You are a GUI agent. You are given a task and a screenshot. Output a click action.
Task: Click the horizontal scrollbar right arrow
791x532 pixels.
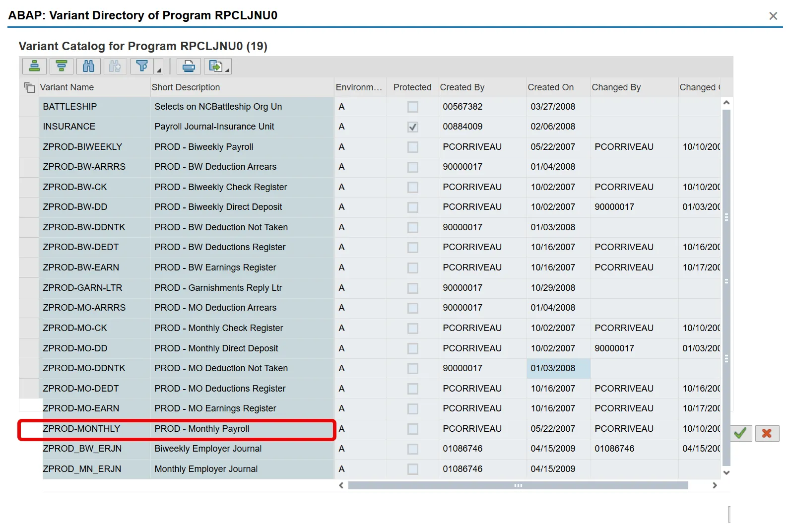pyautogui.click(x=715, y=485)
